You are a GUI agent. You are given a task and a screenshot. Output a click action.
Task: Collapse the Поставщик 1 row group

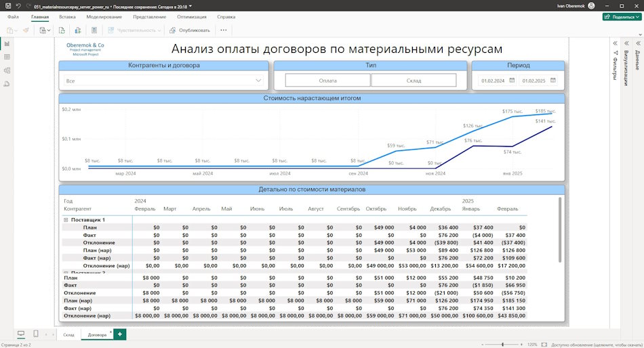pos(66,220)
